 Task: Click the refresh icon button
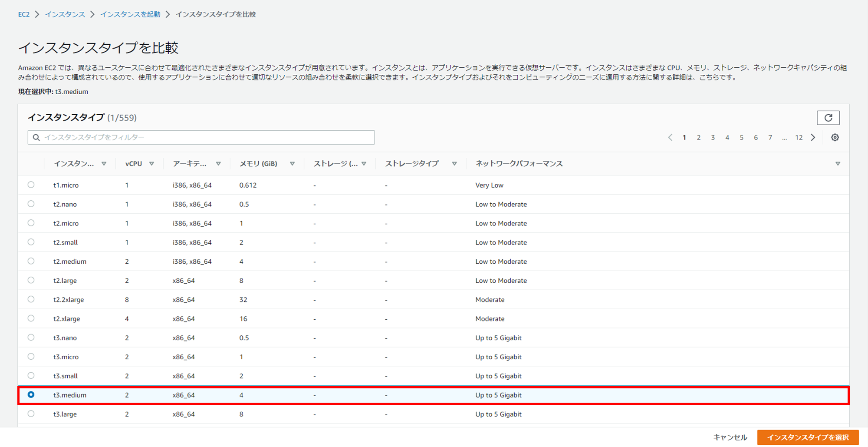coord(828,118)
